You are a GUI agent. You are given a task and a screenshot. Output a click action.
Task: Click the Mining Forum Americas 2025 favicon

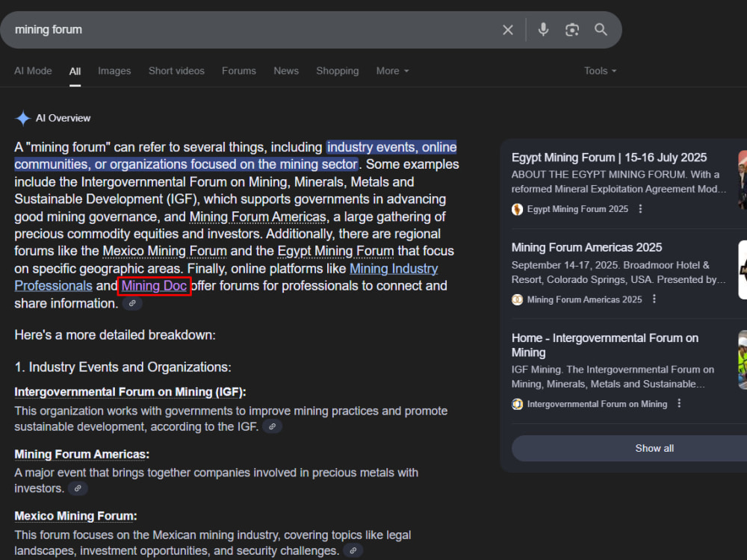(x=518, y=299)
